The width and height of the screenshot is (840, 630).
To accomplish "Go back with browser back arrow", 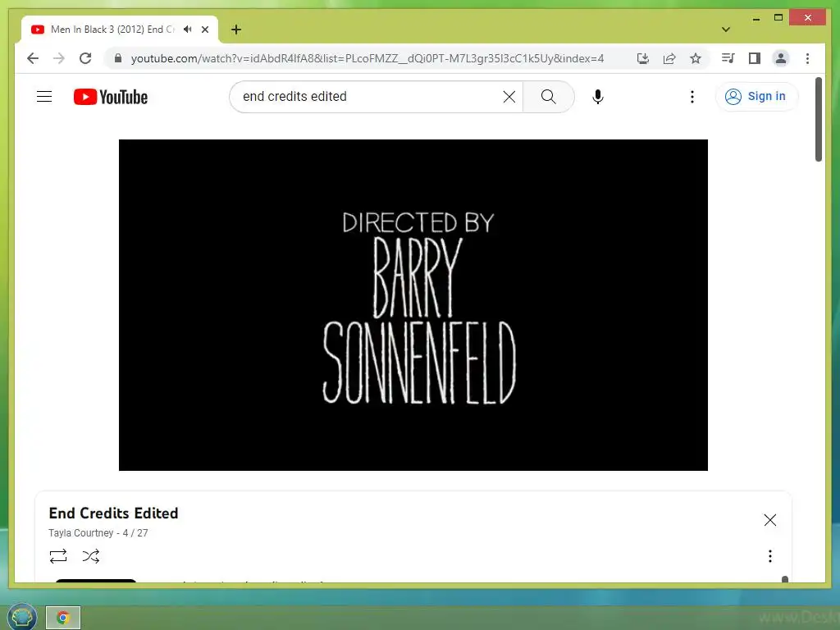I will pos(33,58).
